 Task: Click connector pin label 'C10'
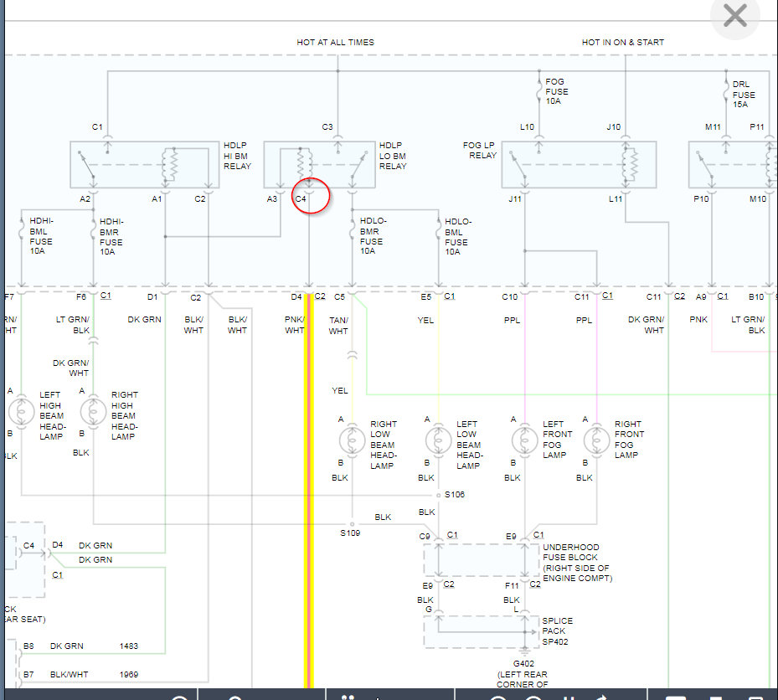point(509,296)
